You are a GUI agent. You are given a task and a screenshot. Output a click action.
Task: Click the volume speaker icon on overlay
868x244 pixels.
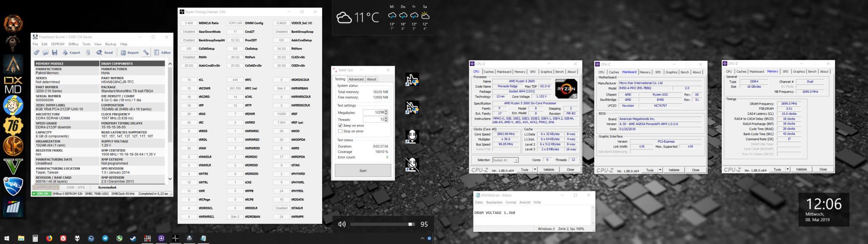click(x=342, y=224)
